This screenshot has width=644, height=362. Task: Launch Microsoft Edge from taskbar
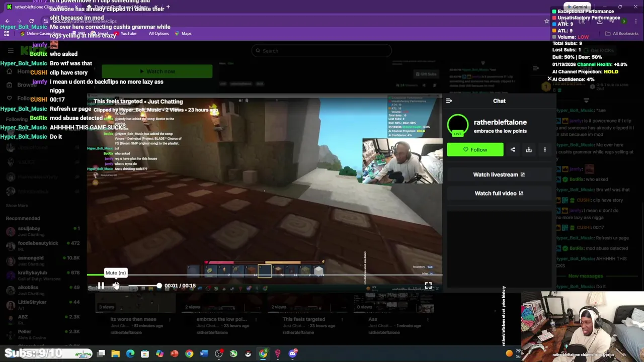point(130,353)
